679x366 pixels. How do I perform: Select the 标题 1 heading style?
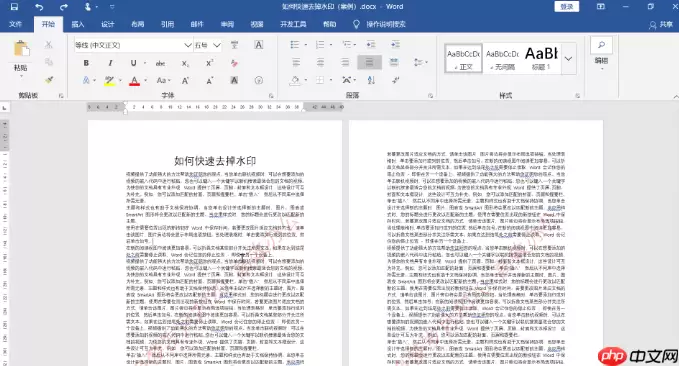(x=541, y=58)
